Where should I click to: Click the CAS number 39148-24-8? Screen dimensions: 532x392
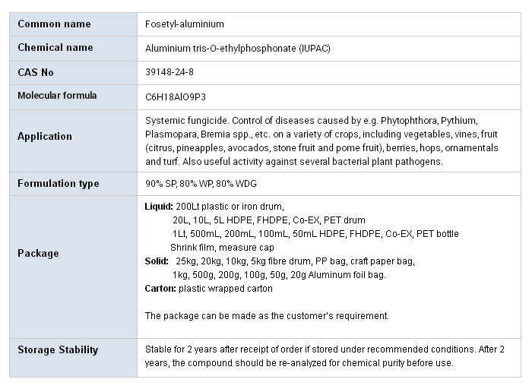169,72
